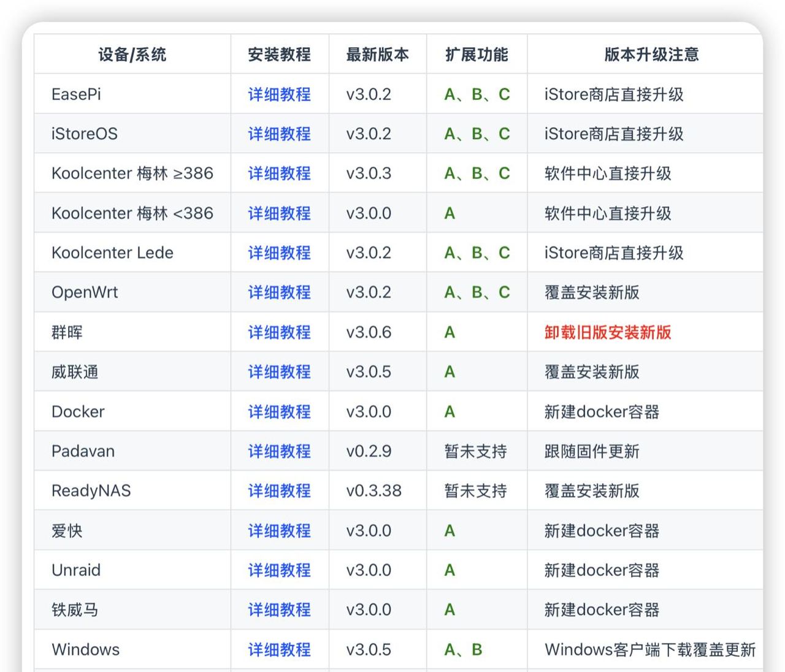The height and width of the screenshot is (672, 785).
Task: Click 跟随固件更新 upgrade note
Action: pos(592,451)
